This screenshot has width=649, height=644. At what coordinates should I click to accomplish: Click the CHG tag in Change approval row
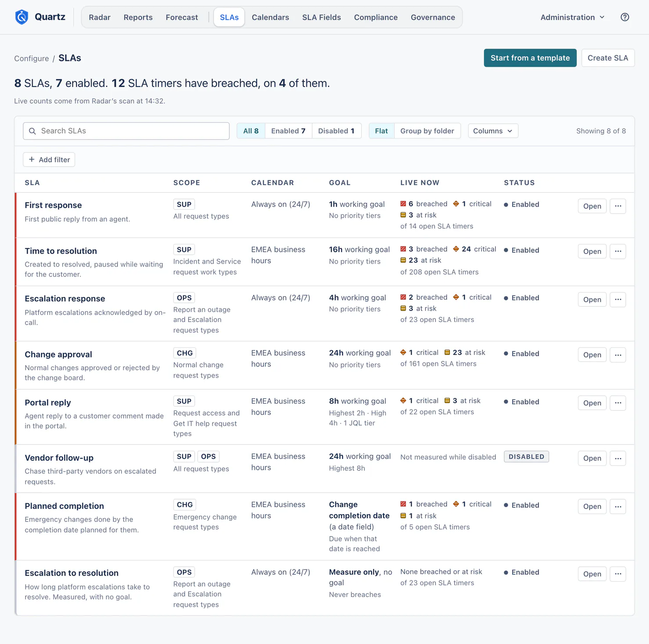[x=185, y=353]
